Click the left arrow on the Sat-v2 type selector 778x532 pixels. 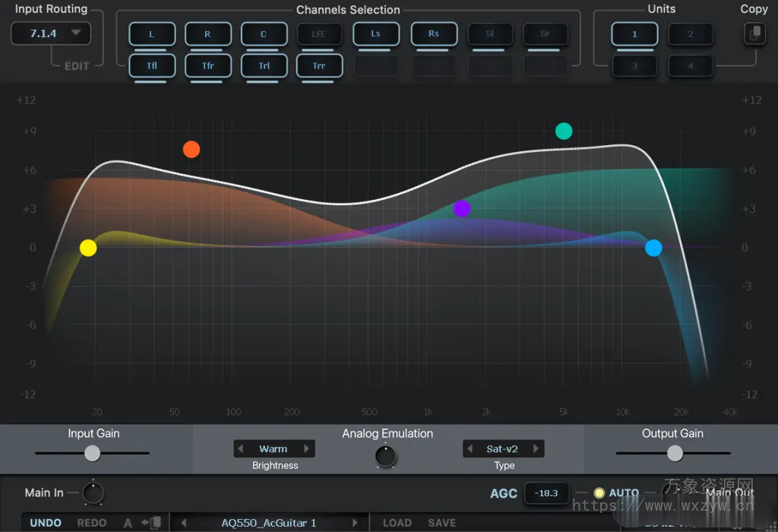[470, 448]
